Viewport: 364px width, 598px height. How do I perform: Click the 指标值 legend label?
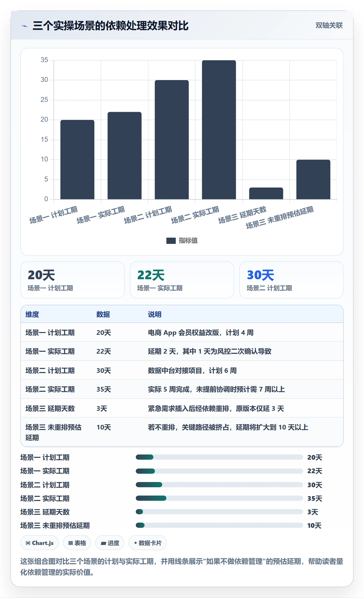pyautogui.click(x=188, y=240)
